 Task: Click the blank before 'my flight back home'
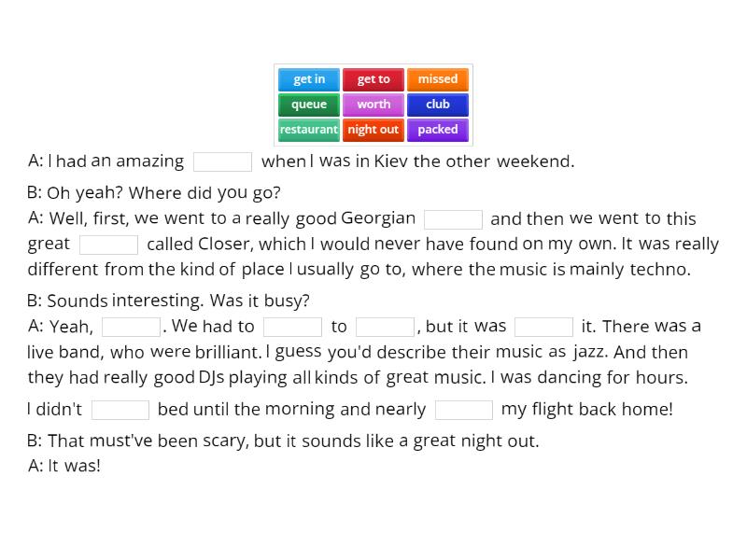(x=464, y=410)
